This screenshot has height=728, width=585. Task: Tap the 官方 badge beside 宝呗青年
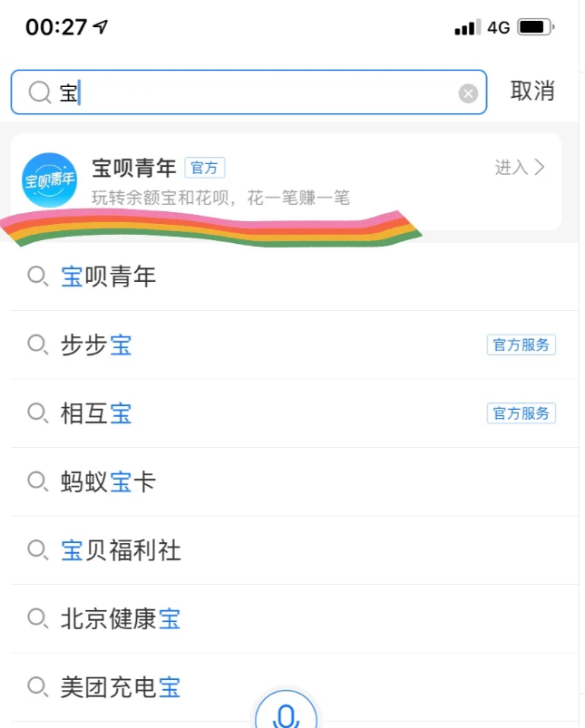[x=205, y=168]
